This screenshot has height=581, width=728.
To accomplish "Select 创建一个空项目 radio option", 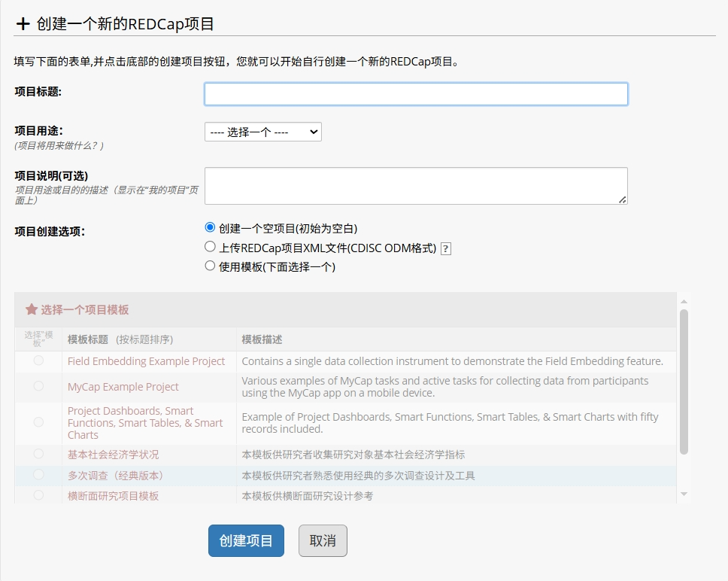I will (x=210, y=227).
